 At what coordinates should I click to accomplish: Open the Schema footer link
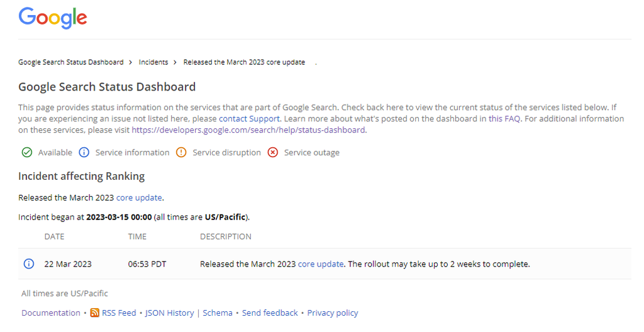pyautogui.click(x=218, y=313)
